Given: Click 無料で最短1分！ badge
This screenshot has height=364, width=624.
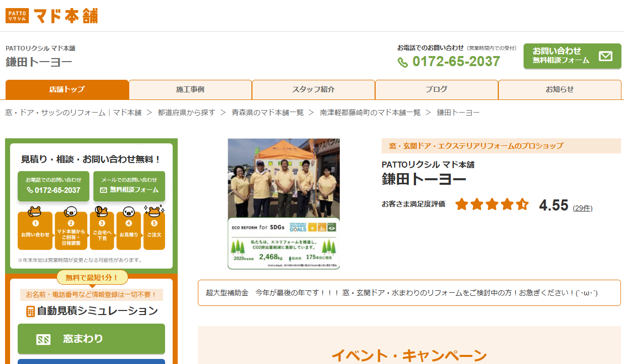Looking at the screenshot, I should (x=92, y=277).
